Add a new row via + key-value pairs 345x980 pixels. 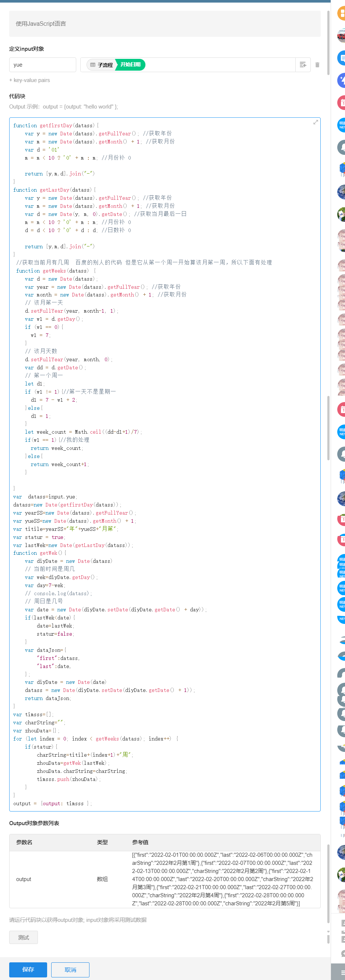(29, 80)
